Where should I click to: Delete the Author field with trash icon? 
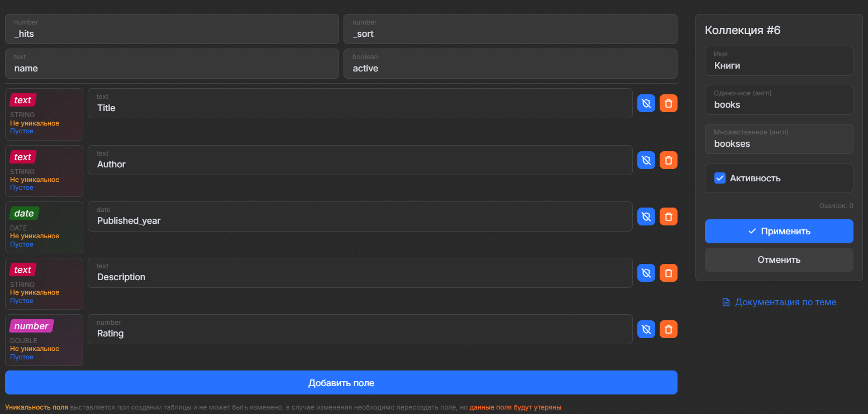[x=669, y=161]
